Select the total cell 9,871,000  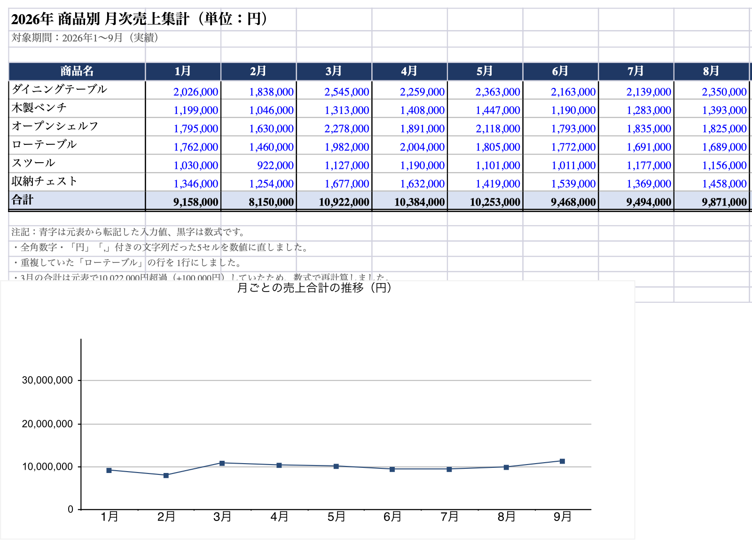(x=711, y=201)
